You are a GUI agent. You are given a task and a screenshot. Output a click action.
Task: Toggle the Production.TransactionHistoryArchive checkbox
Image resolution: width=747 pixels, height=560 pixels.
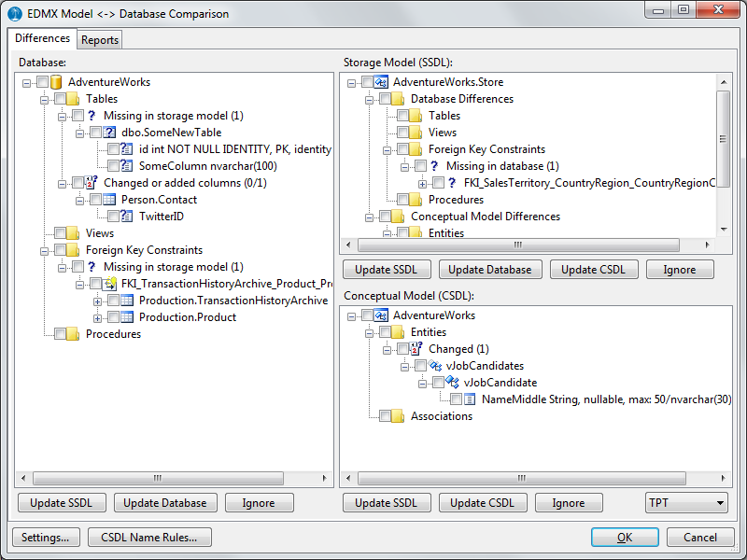(113, 301)
